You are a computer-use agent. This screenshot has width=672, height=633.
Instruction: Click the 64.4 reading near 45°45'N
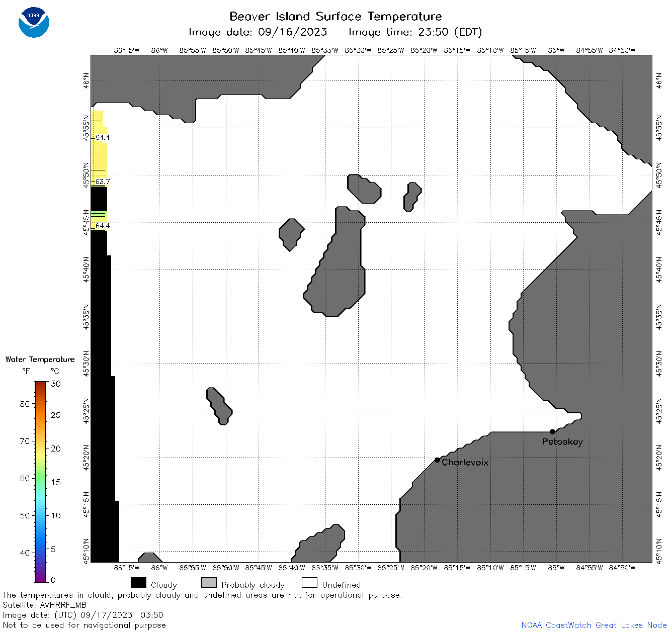pos(103,226)
